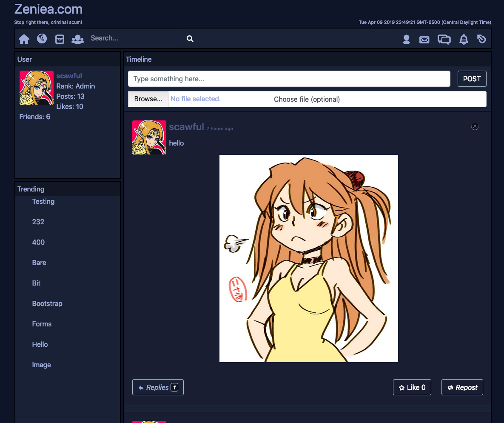504x423 pixels.
Task: Open the archive box icon
Action: point(60,39)
